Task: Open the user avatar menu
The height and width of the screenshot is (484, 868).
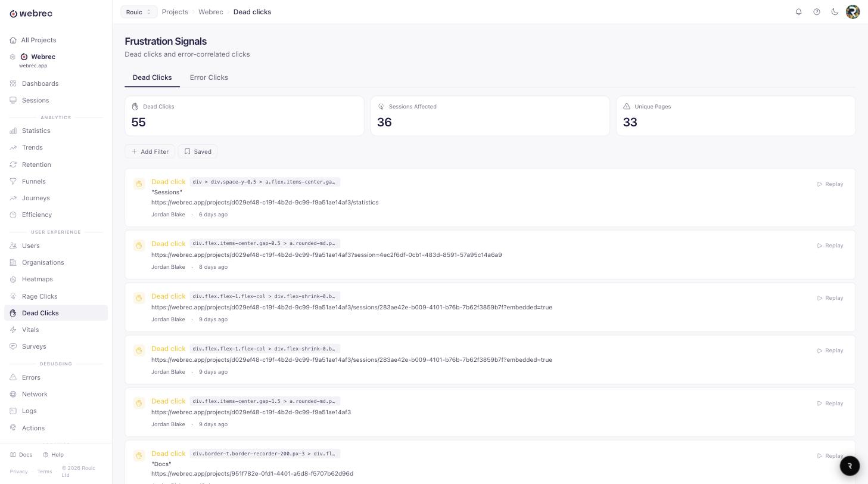Action: [853, 12]
